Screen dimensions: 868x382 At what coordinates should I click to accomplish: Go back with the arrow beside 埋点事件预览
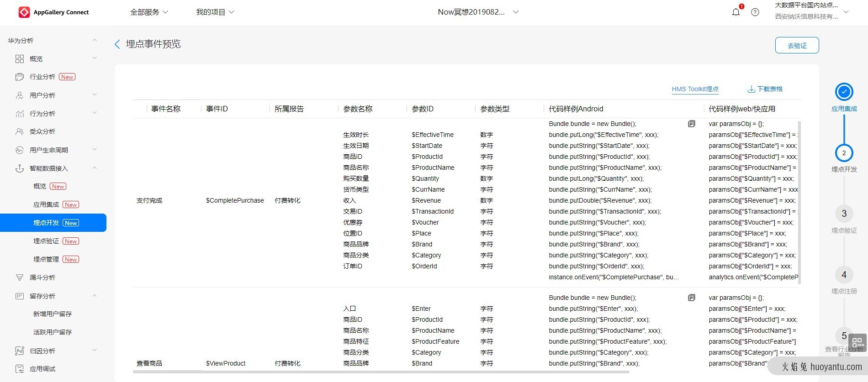[117, 44]
